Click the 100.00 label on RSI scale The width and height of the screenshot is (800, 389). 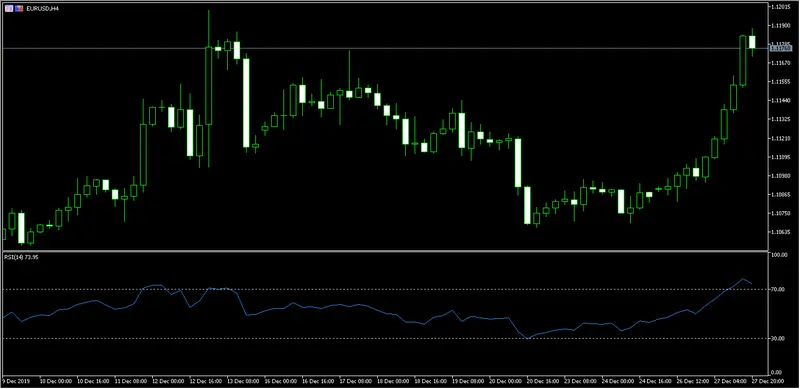779,255
